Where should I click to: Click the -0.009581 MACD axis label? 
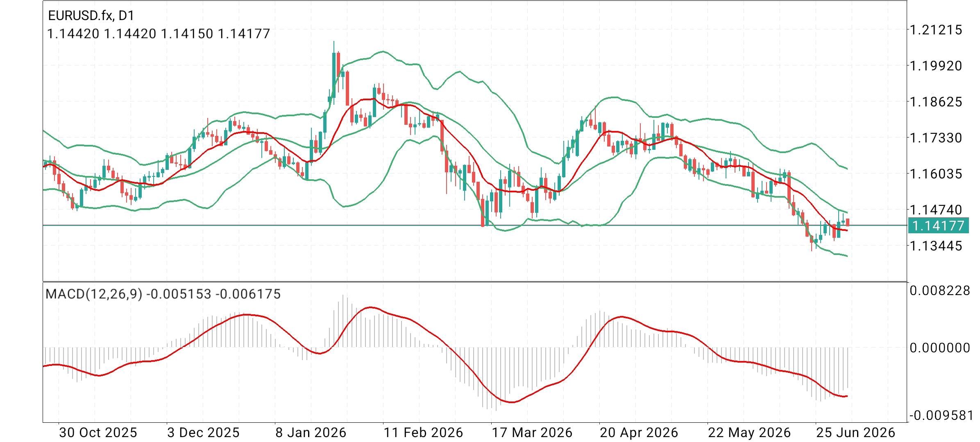coord(941,416)
